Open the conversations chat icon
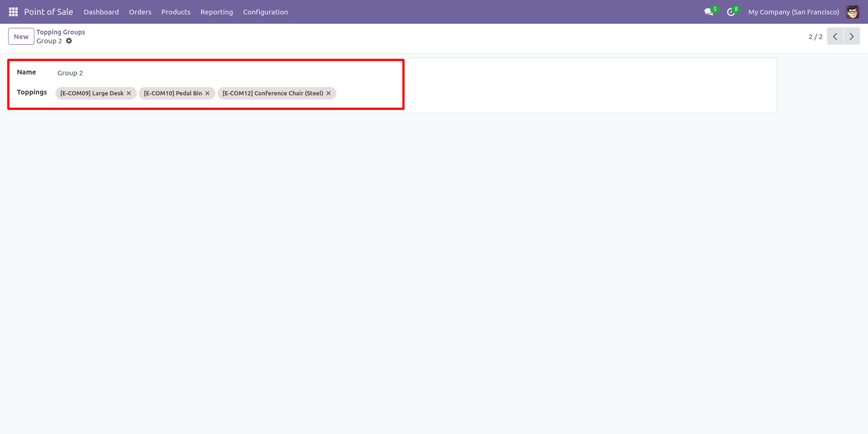868x434 pixels. (709, 12)
